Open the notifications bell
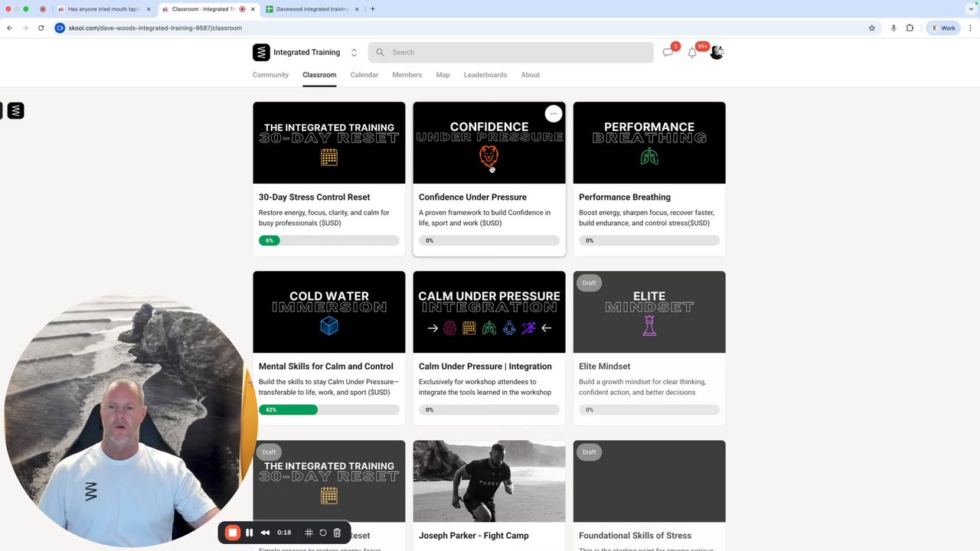Viewport: 980px width, 551px height. point(692,52)
